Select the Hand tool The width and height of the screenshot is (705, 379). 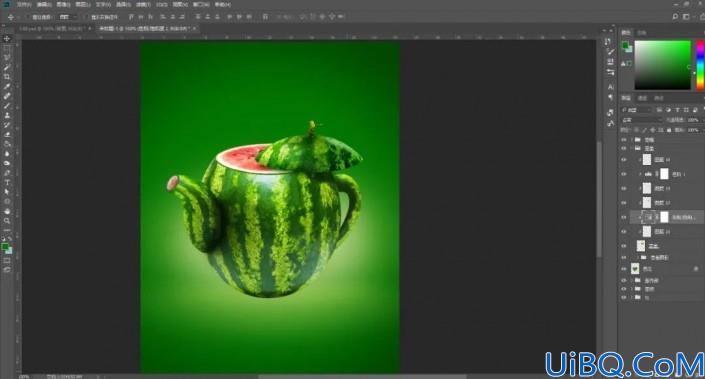(x=7, y=211)
